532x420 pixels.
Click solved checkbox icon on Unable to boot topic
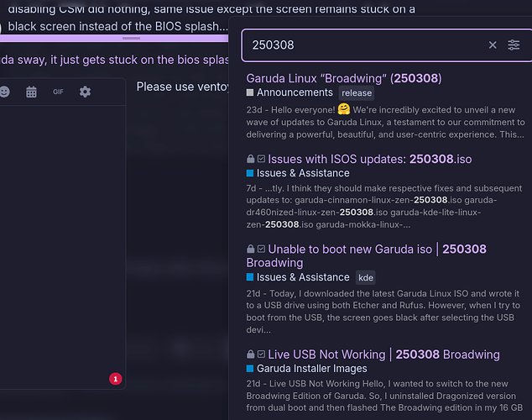coord(261,249)
